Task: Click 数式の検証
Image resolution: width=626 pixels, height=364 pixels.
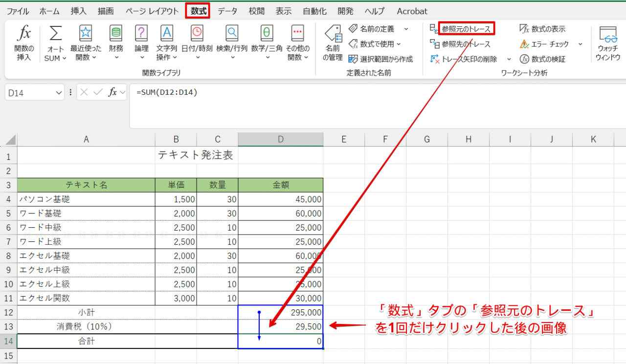Action: [542, 59]
